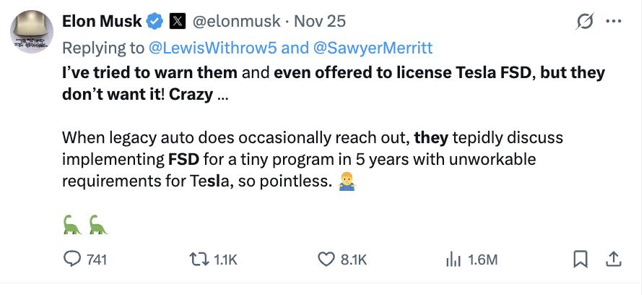644x295 pixels.
Task: Click the blue verified checkmark badge
Action: click(x=155, y=22)
